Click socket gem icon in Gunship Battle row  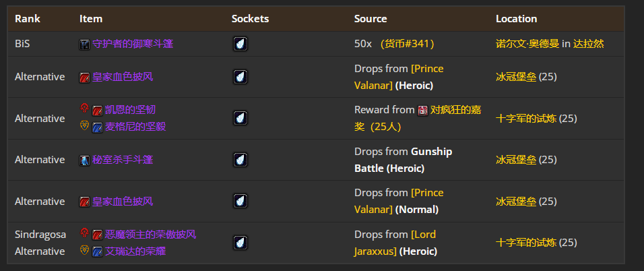point(240,160)
